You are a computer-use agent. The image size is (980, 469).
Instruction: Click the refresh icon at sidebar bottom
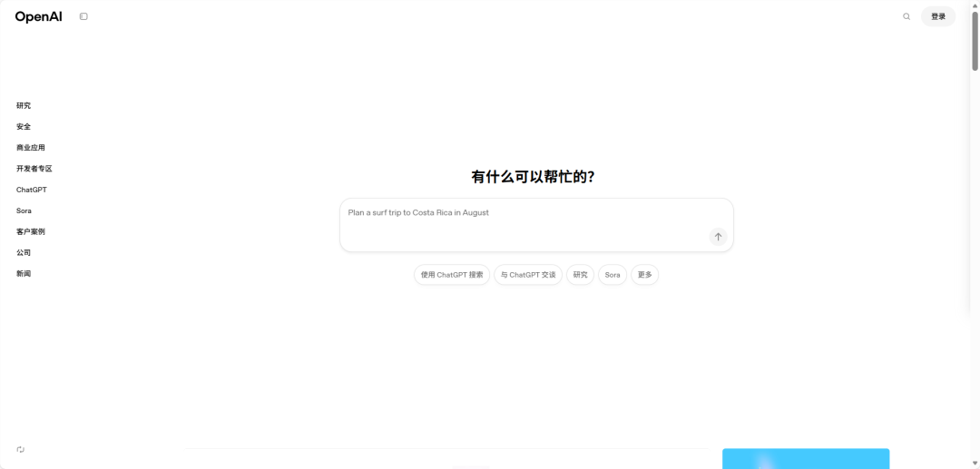click(x=21, y=450)
